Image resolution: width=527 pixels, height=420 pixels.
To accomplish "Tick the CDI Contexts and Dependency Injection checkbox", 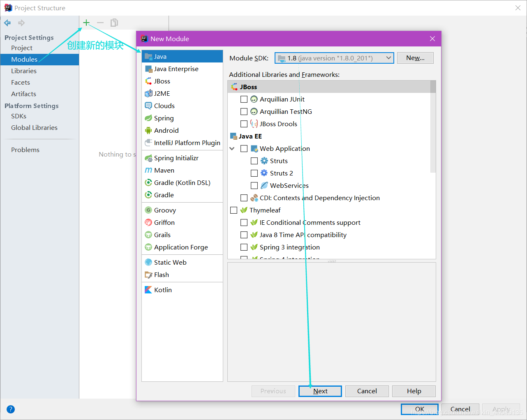I will click(244, 198).
